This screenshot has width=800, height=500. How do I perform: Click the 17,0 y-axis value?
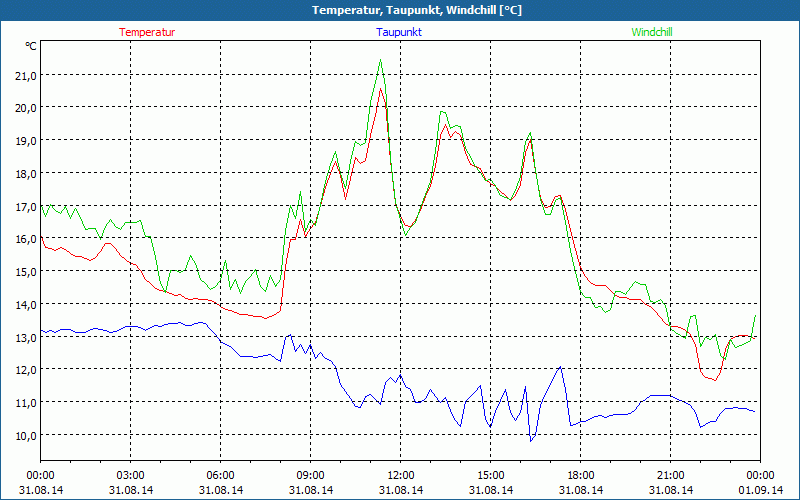click(x=26, y=207)
